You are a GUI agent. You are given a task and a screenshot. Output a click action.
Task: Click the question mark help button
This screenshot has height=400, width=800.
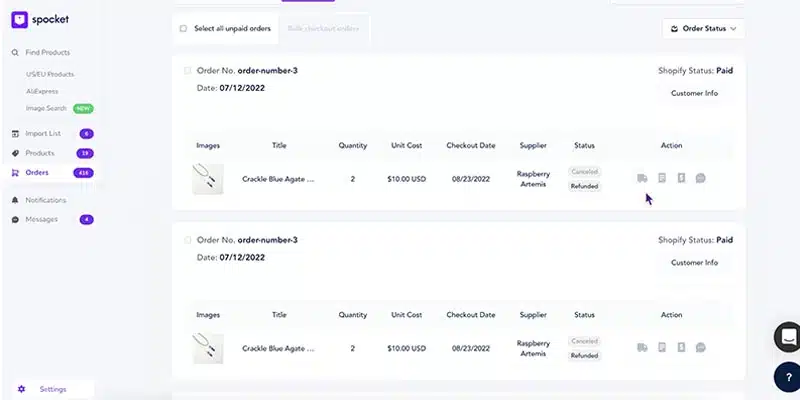[788, 377]
